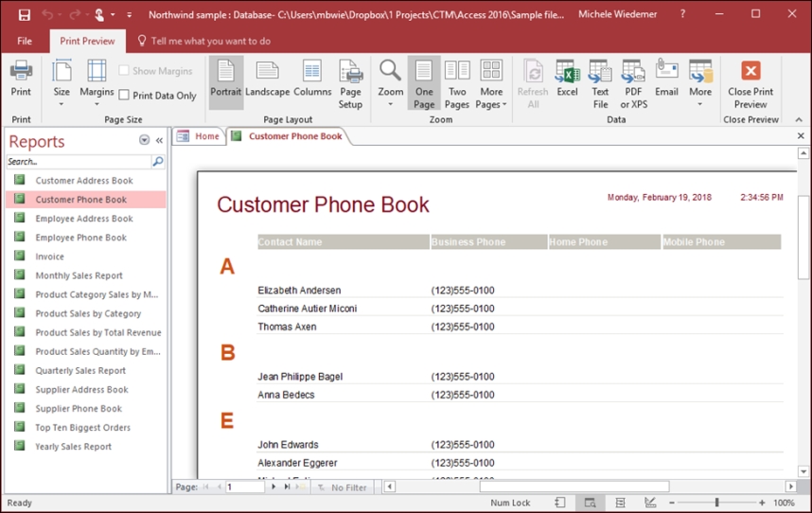Click the Zoom magnifier icon
Image resolution: width=812 pixels, height=513 pixels.
click(x=390, y=71)
